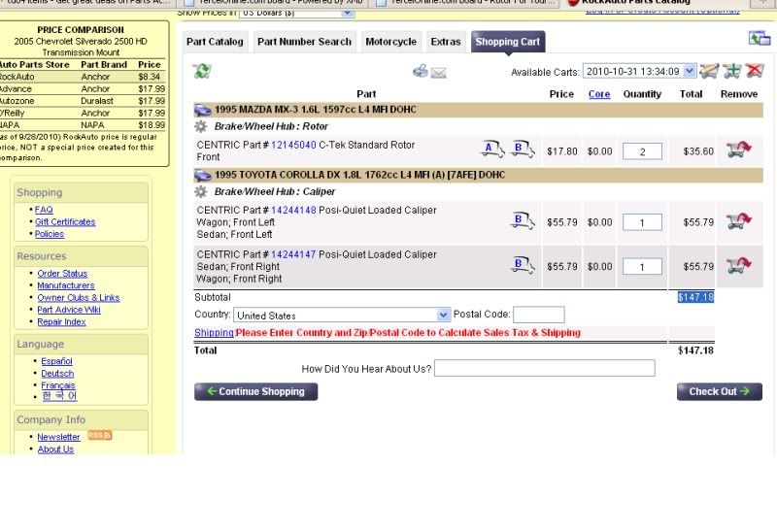This screenshot has width=777, height=532.
Task: Click the How Did You Hear About Us field
Action: pos(545,368)
